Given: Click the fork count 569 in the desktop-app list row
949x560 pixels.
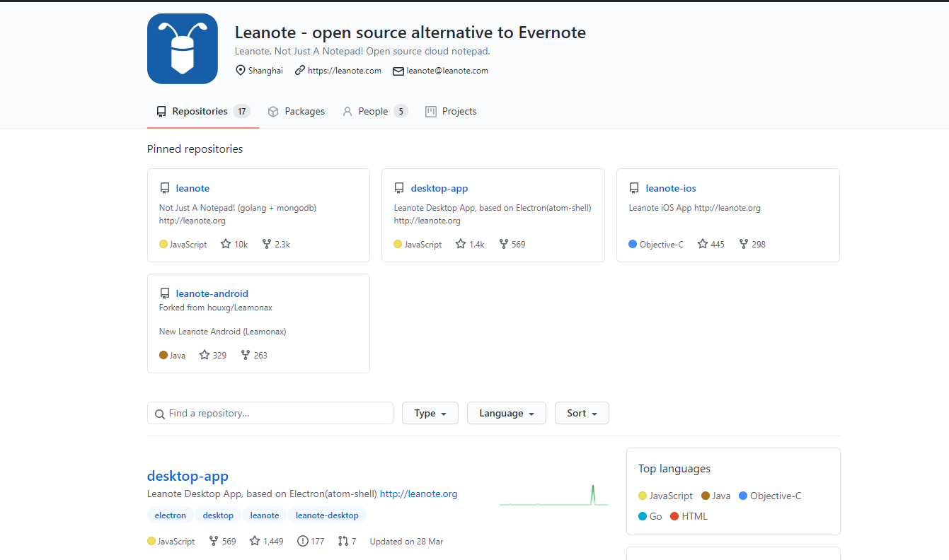Looking at the screenshot, I should [x=222, y=541].
